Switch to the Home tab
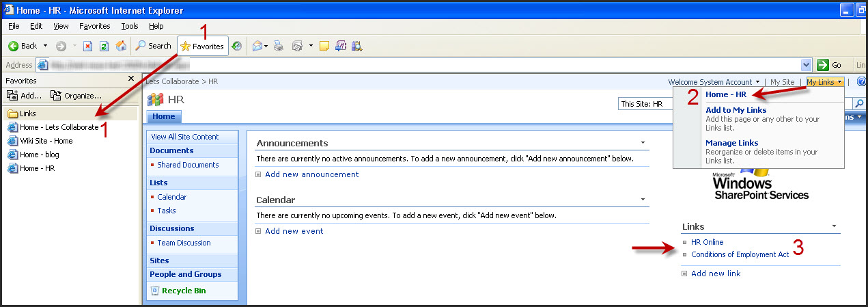Viewport: 868px width, 307px height. click(x=163, y=117)
